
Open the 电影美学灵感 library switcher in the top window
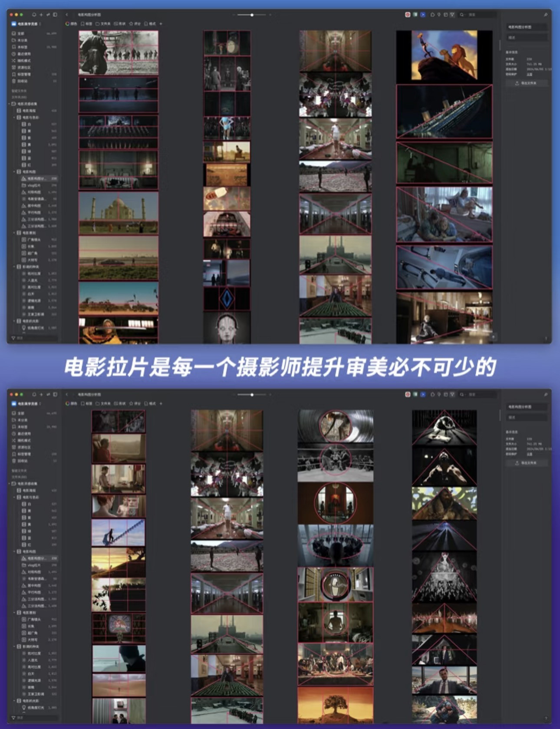(x=26, y=24)
